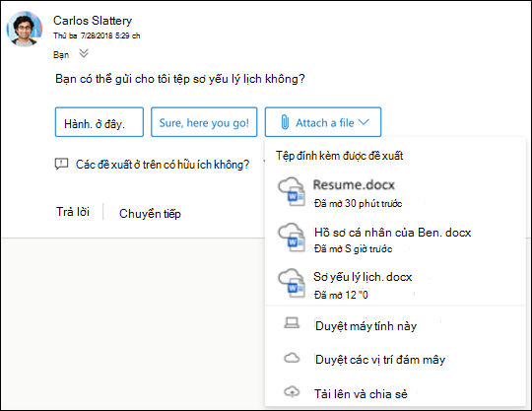Viewport: 532px width, 411px height.
Task: Attach 'Sơ yếu lý lịch. docx' file
Action: pyautogui.click(x=395, y=284)
